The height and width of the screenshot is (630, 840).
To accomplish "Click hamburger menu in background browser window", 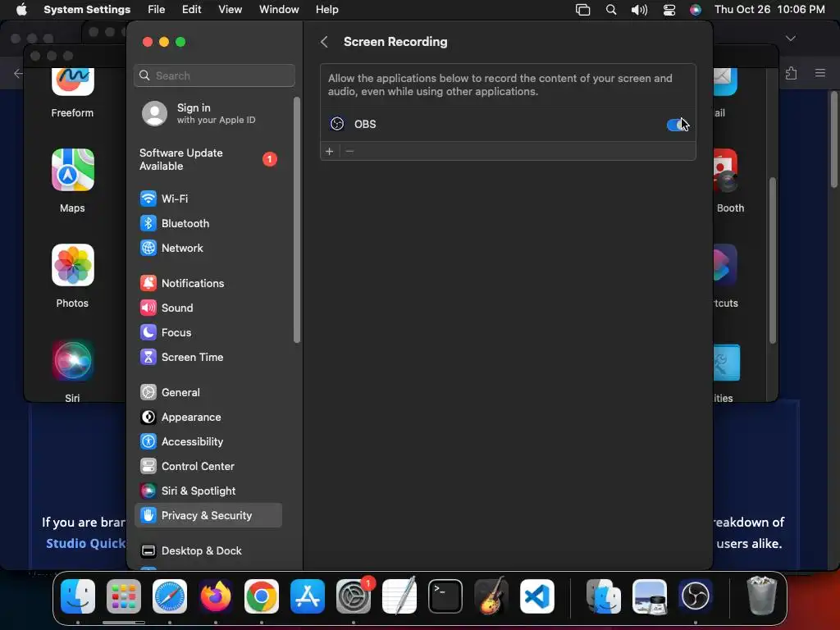I will click(x=820, y=73).
